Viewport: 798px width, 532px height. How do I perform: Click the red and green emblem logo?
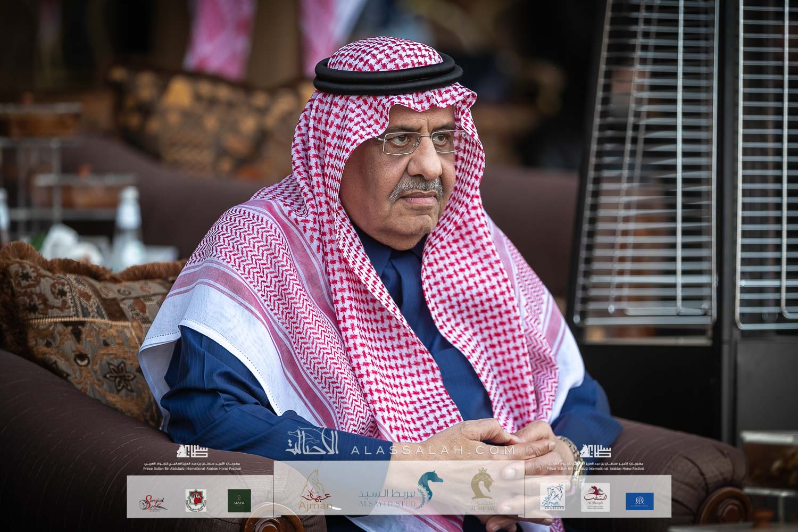point(194,500)
